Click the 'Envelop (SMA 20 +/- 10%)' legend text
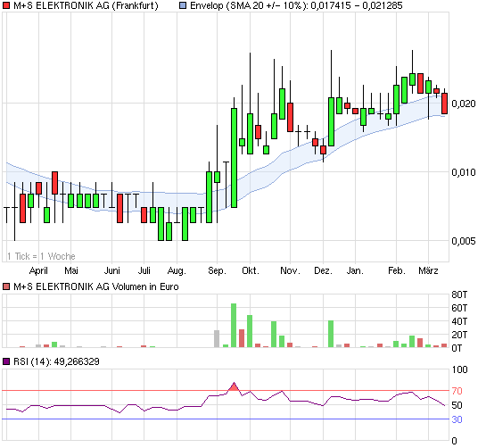Screen dimensions: 486x448 tap(249, 5)
